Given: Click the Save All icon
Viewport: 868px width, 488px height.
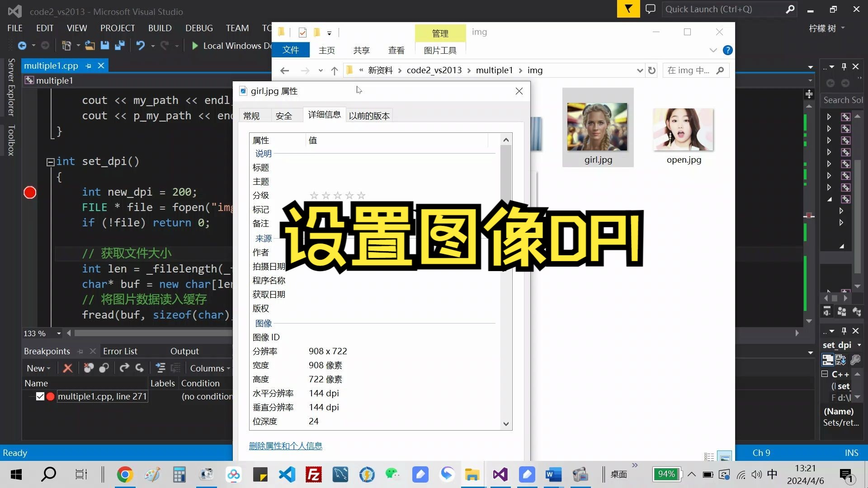Looking at the screenshot, I should pos(119,45).
